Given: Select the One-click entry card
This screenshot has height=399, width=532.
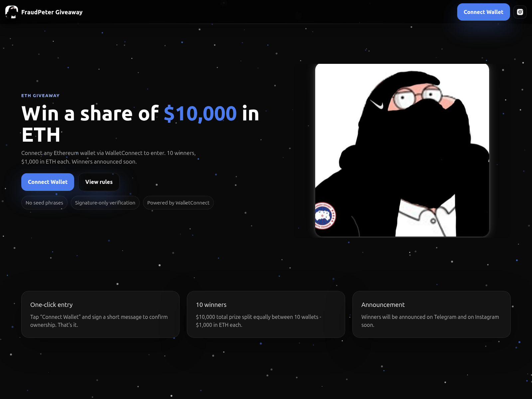Looking at the screenshot, I should point(100,315).
